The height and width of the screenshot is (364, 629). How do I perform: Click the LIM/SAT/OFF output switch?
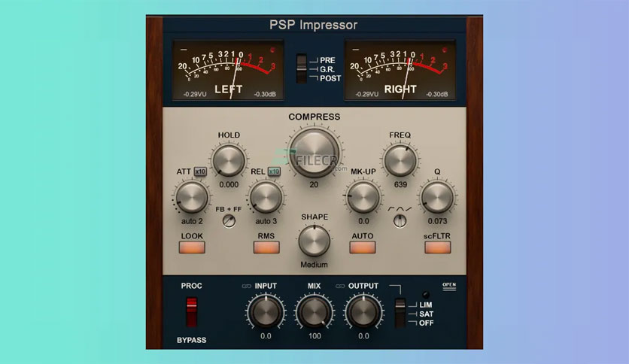click(400, 313)
